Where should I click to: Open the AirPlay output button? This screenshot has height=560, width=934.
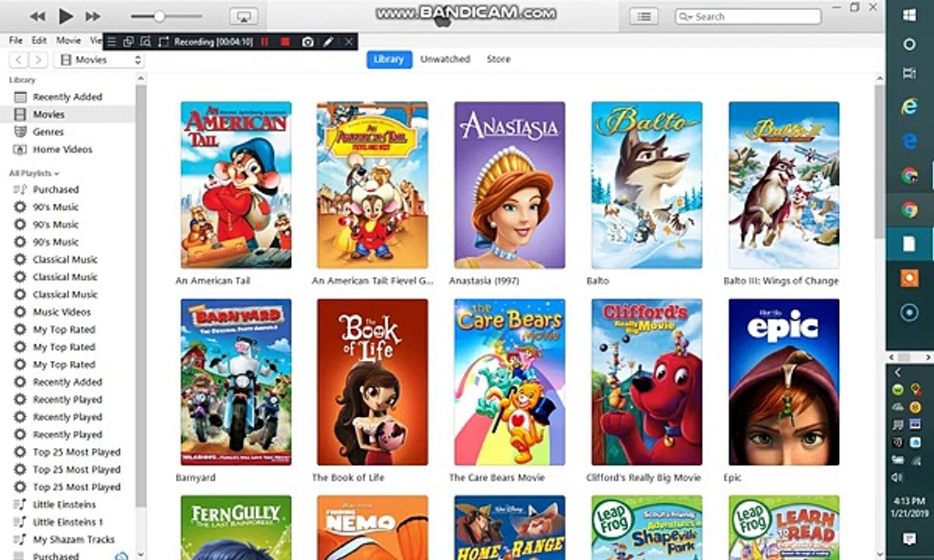pyautogui.click(x=244, y=16)
